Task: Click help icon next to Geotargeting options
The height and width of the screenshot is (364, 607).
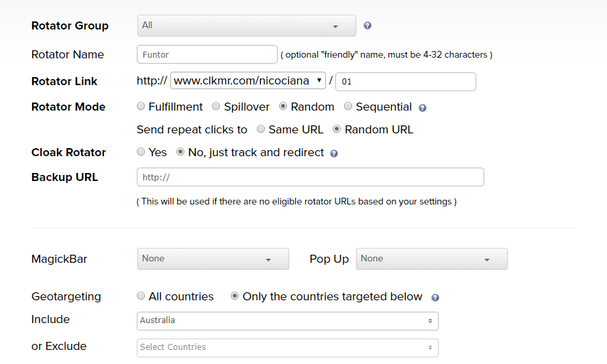Action: [435, 297]
